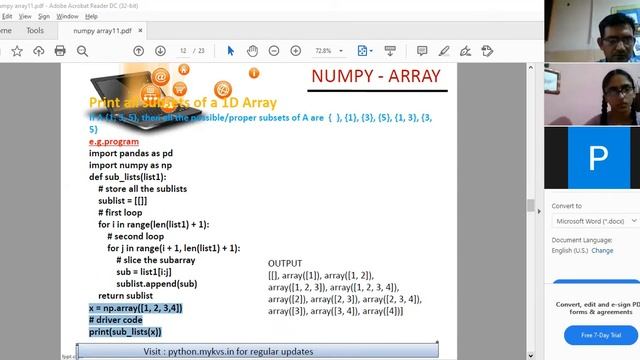Zoom in with the plus circle icon
The width and height of the screenshot is (640, 360).
(296, 51)
